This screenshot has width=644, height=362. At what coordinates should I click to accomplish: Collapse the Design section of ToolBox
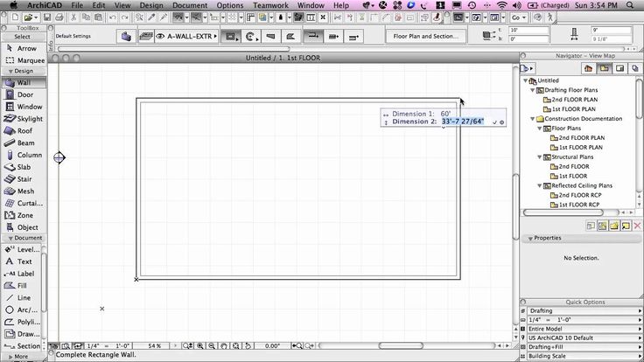10,72
